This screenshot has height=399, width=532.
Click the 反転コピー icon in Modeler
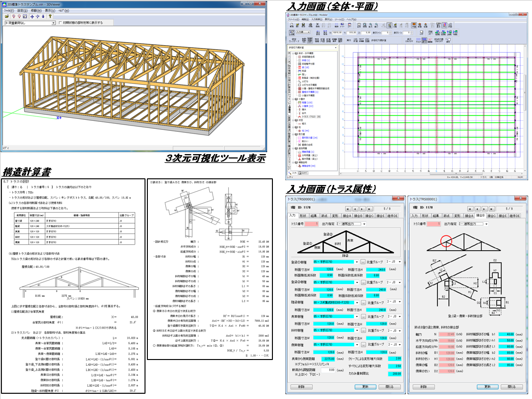click(x=430, y=33)
